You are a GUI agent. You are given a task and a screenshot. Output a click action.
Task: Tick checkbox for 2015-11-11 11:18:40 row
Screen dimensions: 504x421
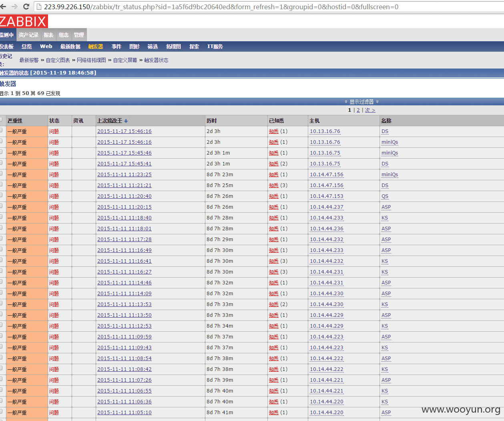[2, 217]
